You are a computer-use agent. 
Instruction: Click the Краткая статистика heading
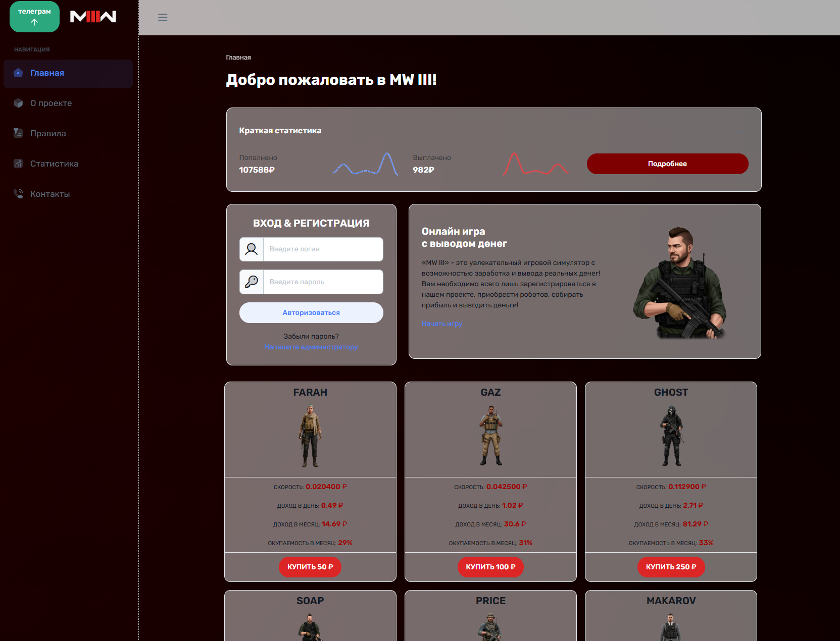point(280,130)
